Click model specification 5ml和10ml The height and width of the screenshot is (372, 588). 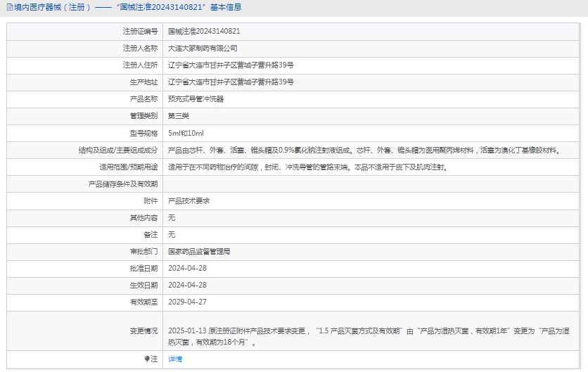(186, 133)
